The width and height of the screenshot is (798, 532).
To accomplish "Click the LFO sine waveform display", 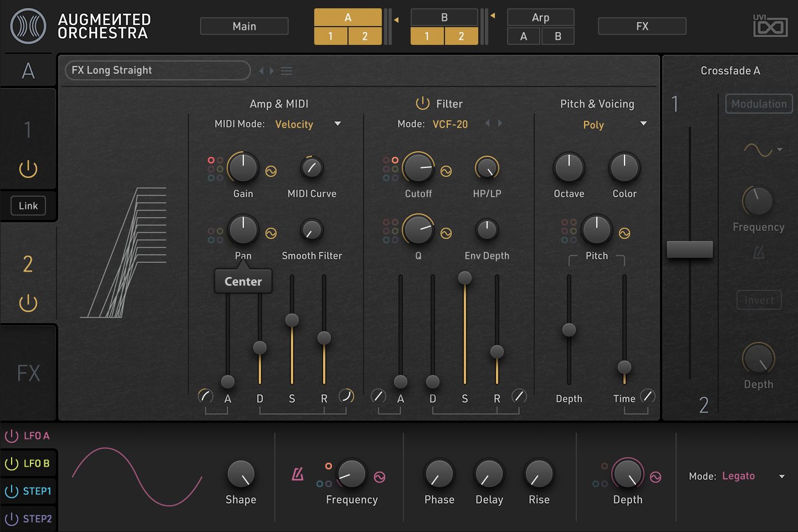I will pyautogui.click(x=137, y=477).
